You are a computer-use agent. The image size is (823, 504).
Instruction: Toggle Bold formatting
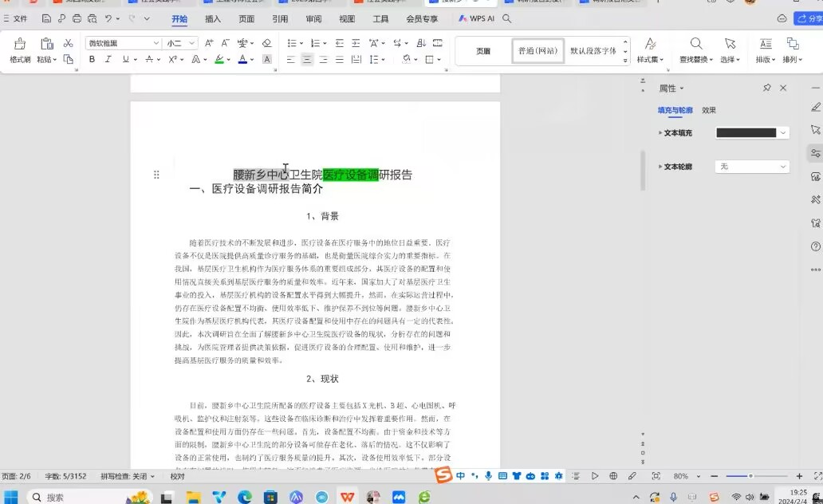coord(92,59)
